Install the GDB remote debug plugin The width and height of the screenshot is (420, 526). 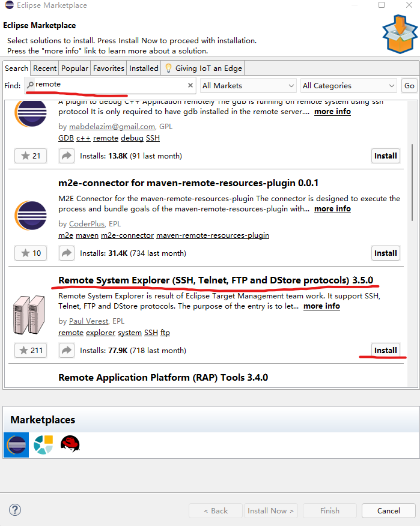(x=385, y=156)
